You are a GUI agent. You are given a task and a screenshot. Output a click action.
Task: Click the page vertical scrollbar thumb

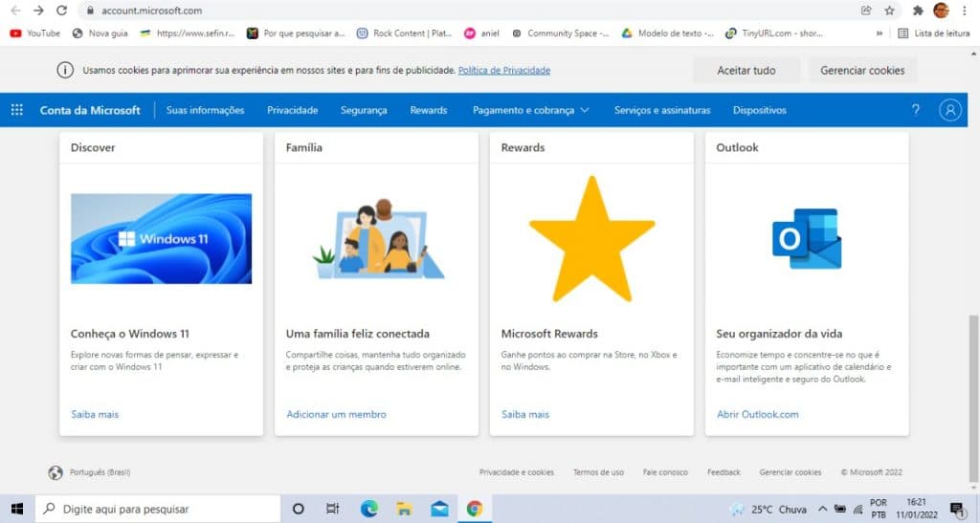click(973, 398)
